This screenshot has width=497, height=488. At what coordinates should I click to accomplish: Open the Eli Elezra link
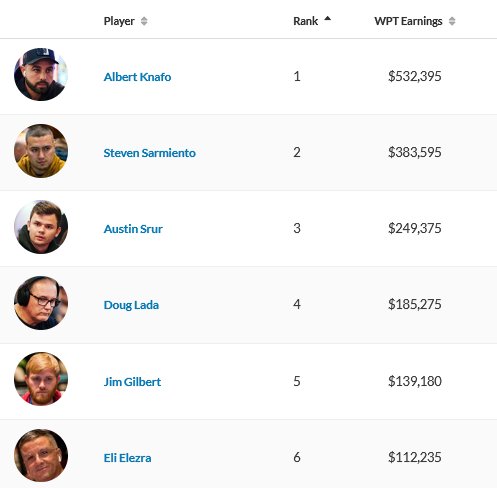(127, 458)
